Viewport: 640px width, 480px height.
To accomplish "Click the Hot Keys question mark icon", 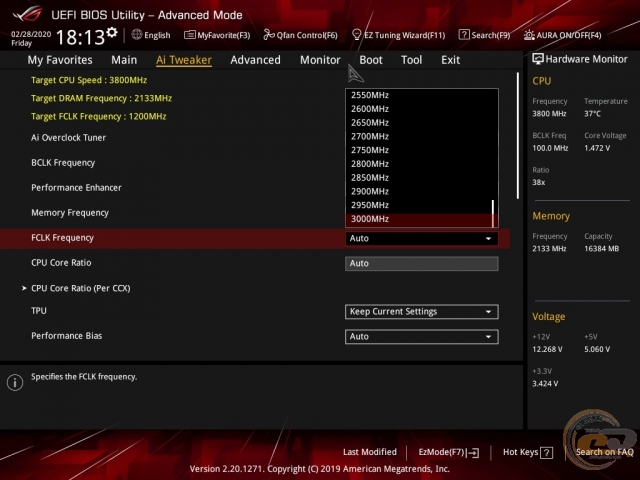I will click(546, 453).
